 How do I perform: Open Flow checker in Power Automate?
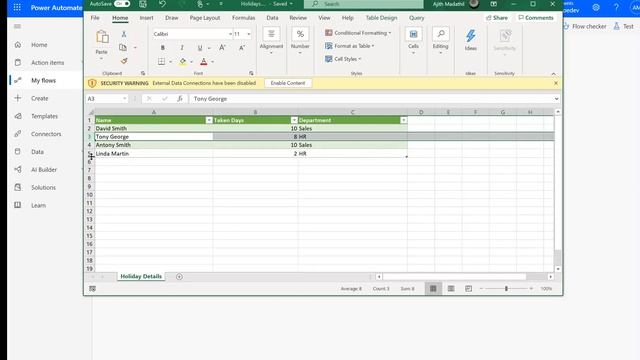point(585,26)
